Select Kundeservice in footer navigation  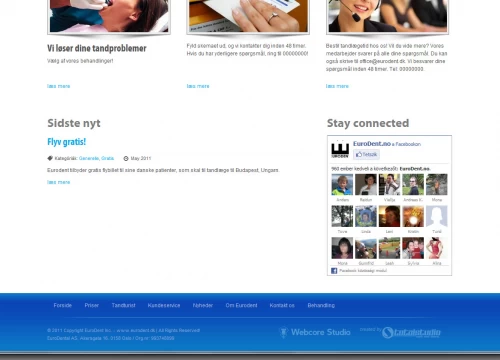[164, 305]
